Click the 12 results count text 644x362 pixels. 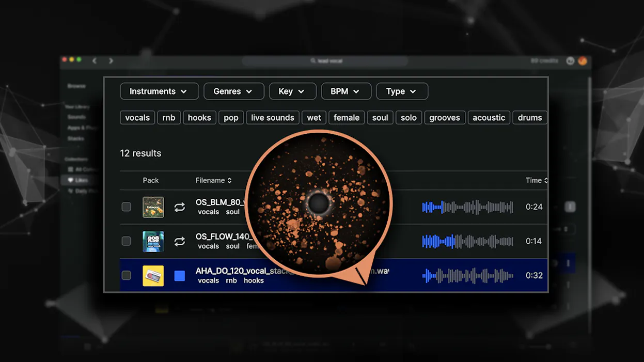pyautogui.click(x=140, y=153)
